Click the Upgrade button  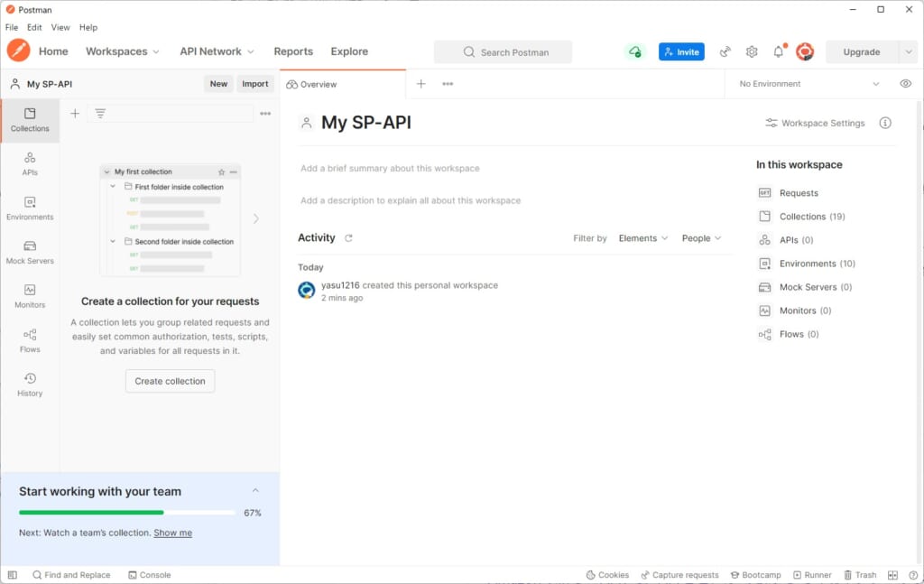tap(862, 51)
